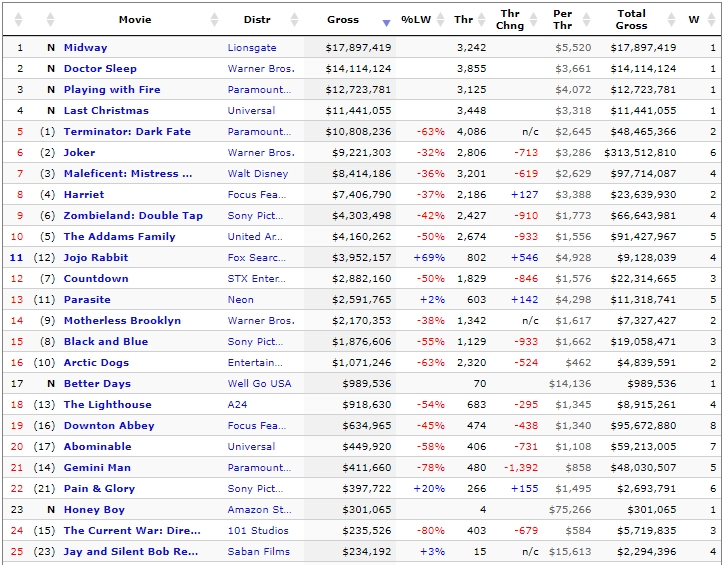Sort table by the Movie column sort arrows
The image size is (724, 565).
(x=214, y=19)
